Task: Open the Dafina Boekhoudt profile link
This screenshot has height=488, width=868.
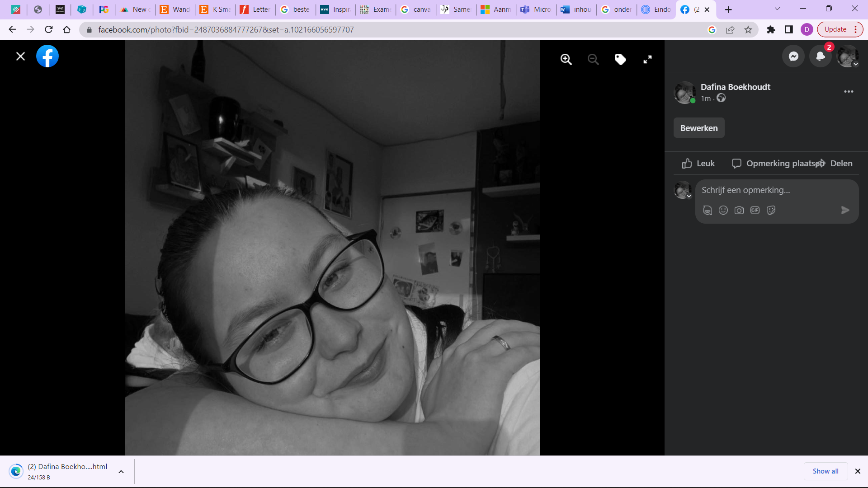Action: click(735, 87)
